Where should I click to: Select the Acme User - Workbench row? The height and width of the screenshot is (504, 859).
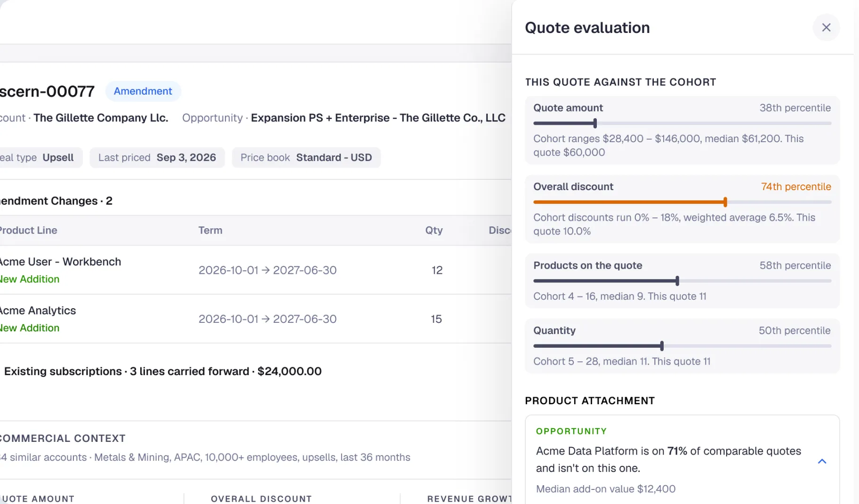tap(256, 270)
